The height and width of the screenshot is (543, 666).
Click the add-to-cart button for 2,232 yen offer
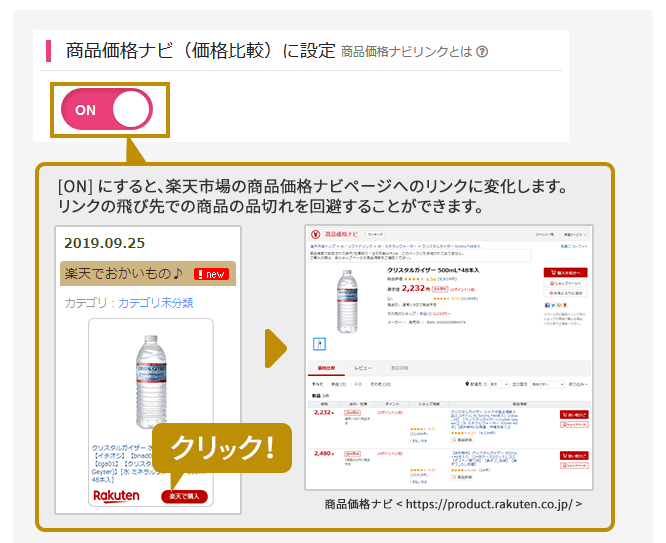click(574, 414)
